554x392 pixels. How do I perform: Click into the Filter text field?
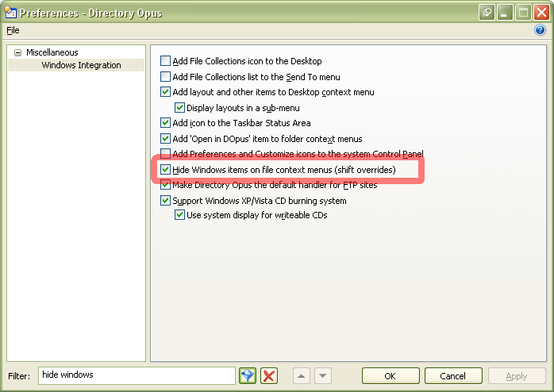coord(137,375)
